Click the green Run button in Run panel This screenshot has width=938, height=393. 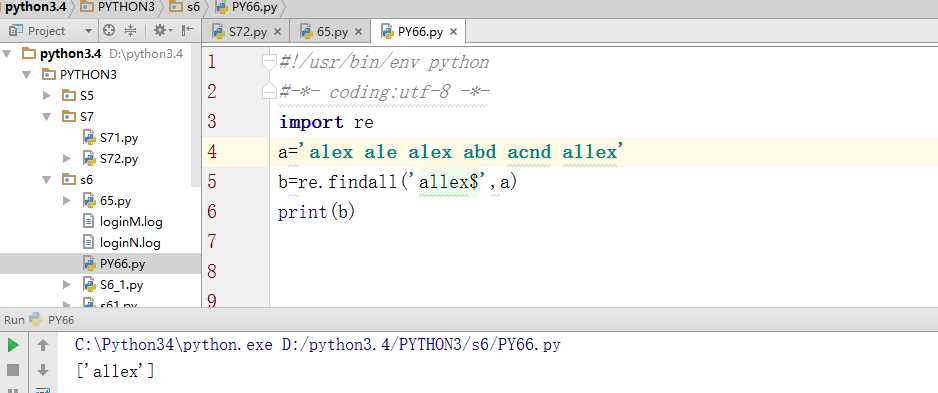[x=13, y=345]
